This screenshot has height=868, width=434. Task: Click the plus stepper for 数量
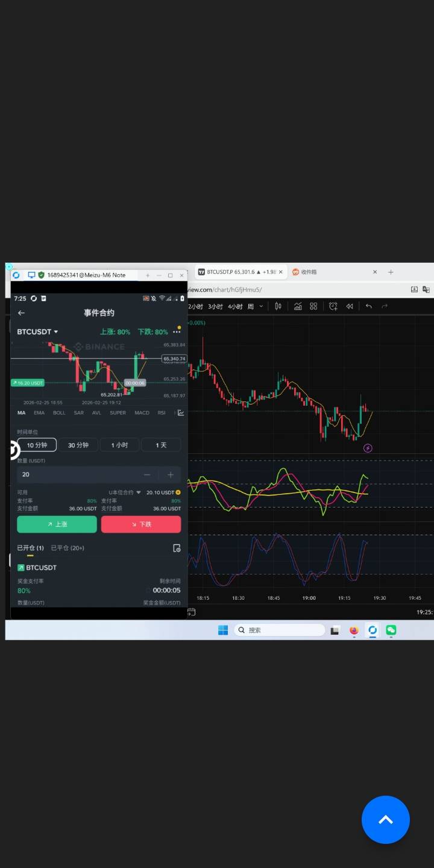[x=171, y=475]
